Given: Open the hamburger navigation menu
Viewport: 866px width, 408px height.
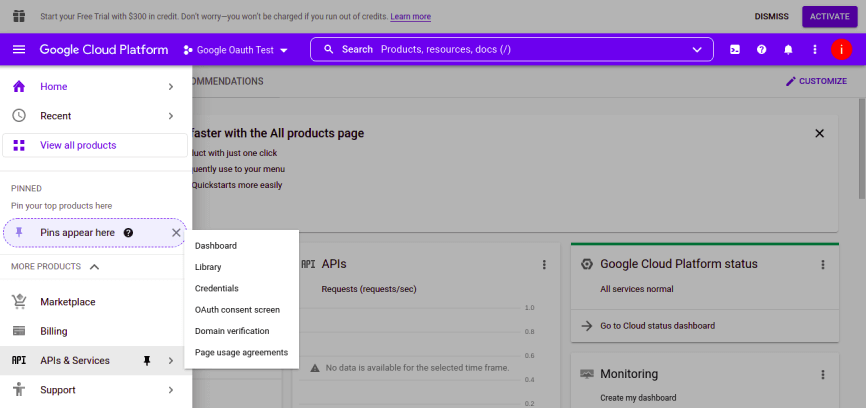Looking at the screenshot, I should (19, 50).
